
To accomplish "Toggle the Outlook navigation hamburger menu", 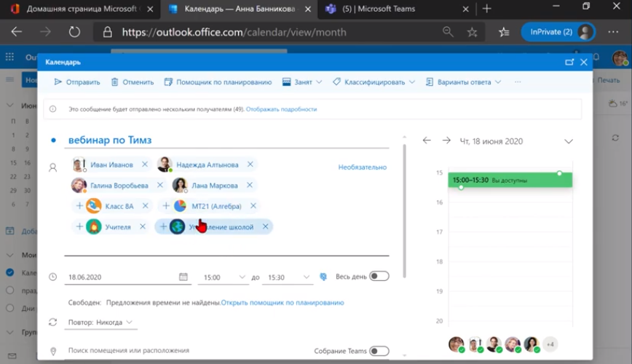I will pos(9,80).
